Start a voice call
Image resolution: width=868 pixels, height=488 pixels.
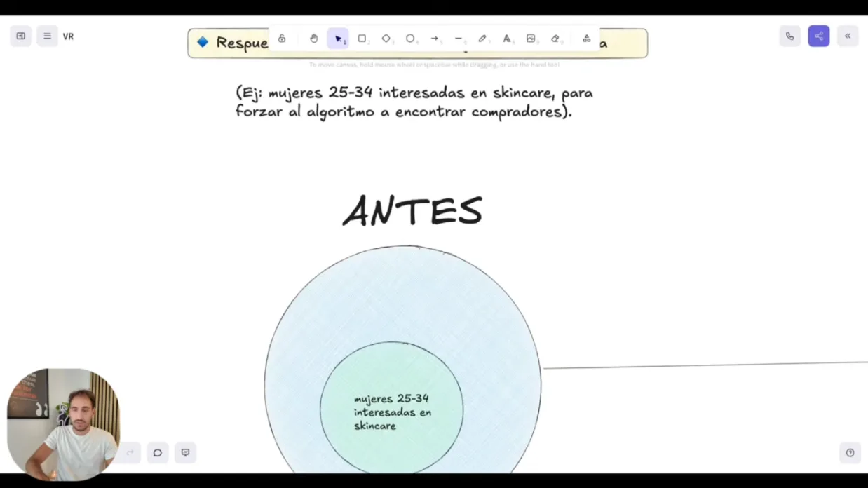(x=790, y=36)
